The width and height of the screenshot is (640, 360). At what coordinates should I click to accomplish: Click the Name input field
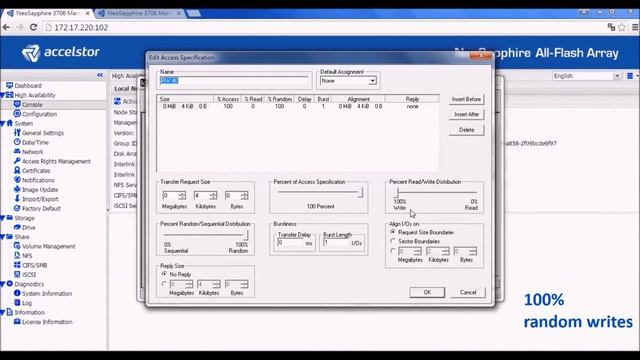(x=234, y=81)
